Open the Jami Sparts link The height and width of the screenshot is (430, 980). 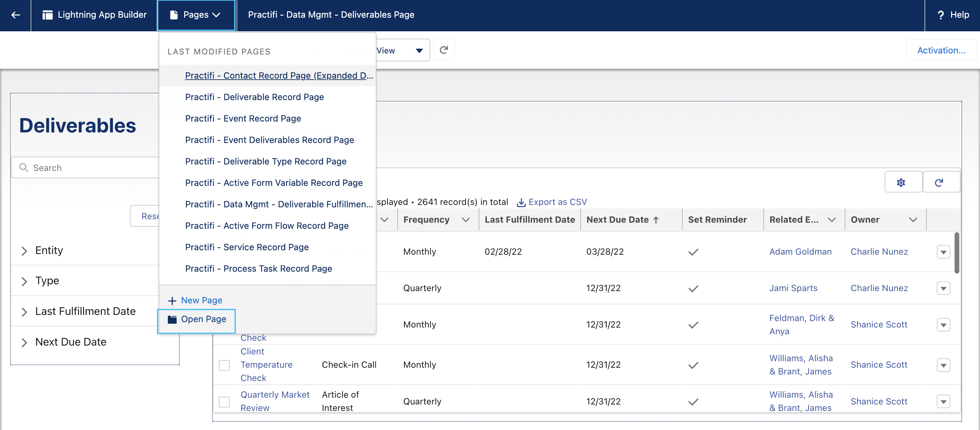(x=793, y=288)
